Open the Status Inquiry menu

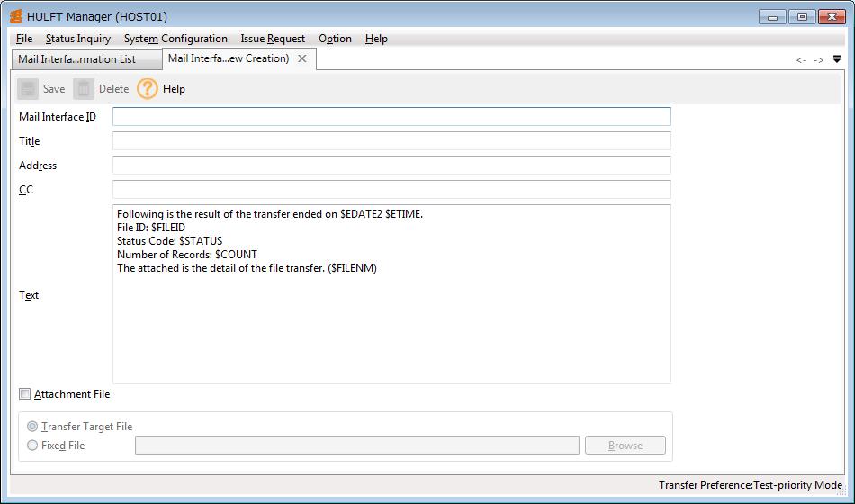(x=78, y=39)
